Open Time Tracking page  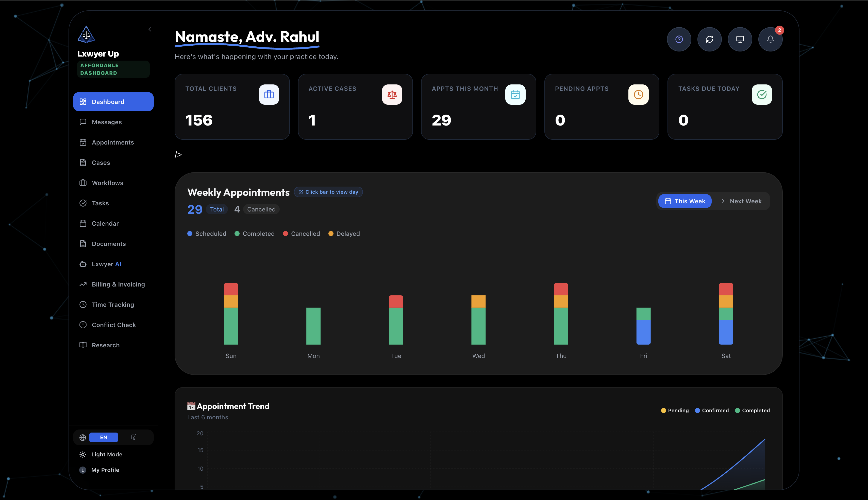click(x=113, y=304)
